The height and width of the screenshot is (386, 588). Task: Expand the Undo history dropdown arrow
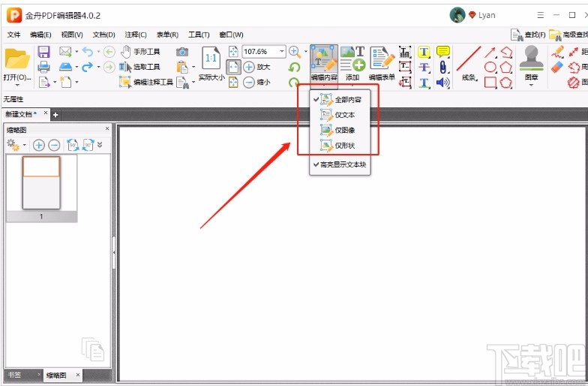[99, 52]
